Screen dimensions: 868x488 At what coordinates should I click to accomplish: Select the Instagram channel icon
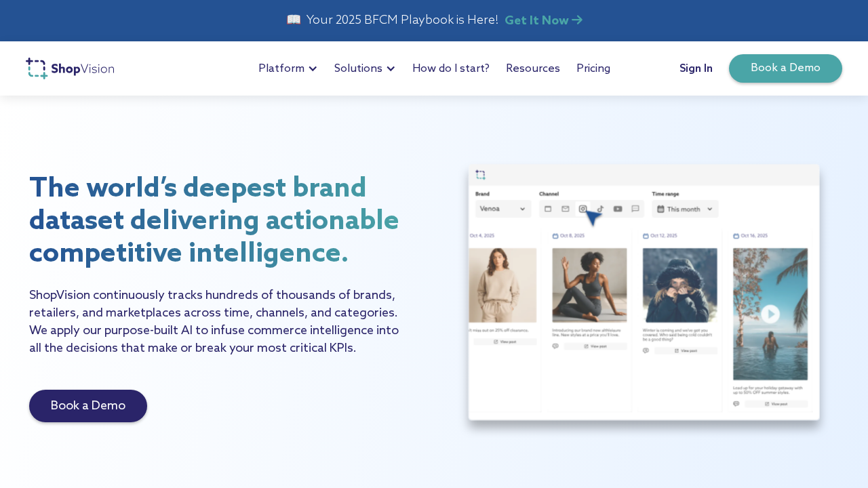point(583,209)
